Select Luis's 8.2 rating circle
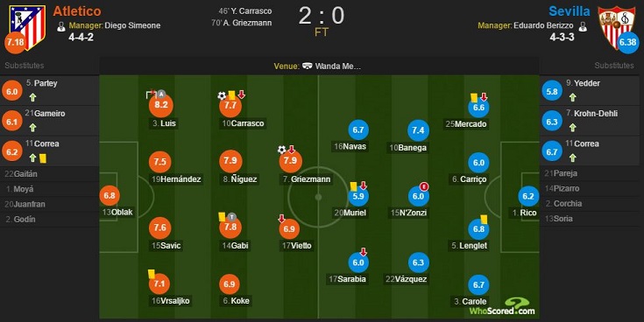The height and width of the screenshot is (322, 644). click(x=161, y=105)
